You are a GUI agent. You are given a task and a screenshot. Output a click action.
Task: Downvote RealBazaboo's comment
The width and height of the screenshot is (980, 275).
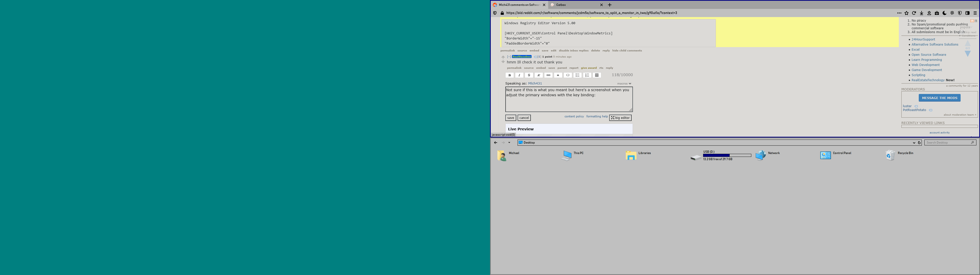pos(503,62)
